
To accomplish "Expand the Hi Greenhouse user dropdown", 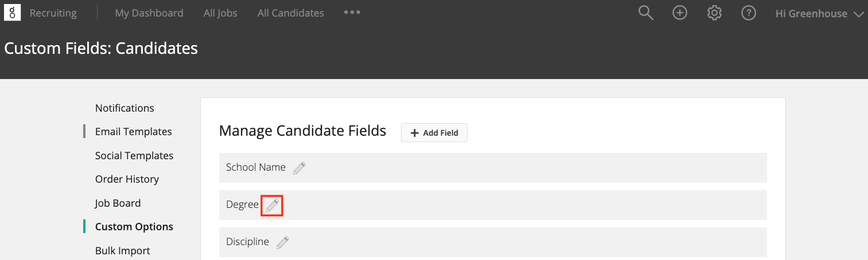I will (819, 13).
